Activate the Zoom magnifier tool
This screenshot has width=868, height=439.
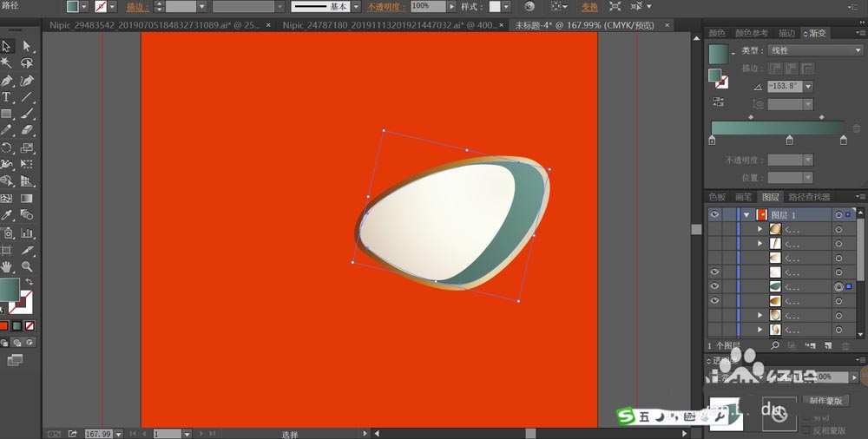[26, 266]
